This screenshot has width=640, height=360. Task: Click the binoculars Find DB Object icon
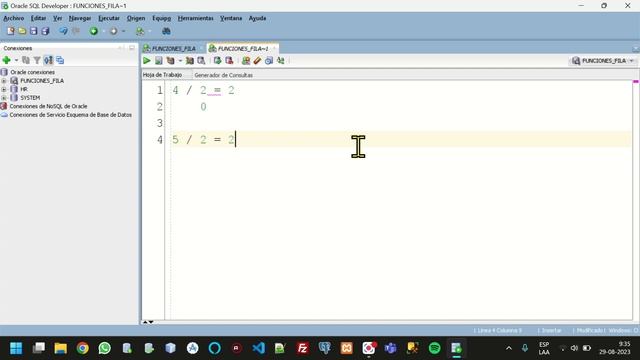(x=166, y=31)
